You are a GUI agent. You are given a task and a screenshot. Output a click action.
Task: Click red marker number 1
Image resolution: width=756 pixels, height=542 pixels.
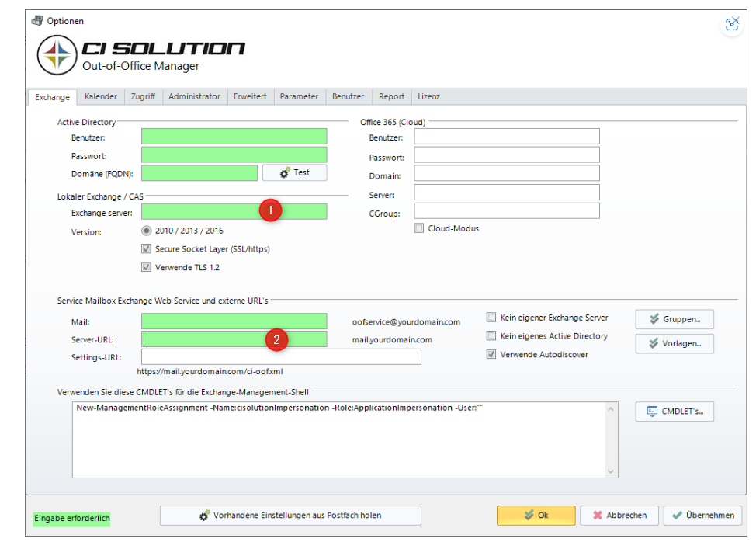[x=269, y=210]
